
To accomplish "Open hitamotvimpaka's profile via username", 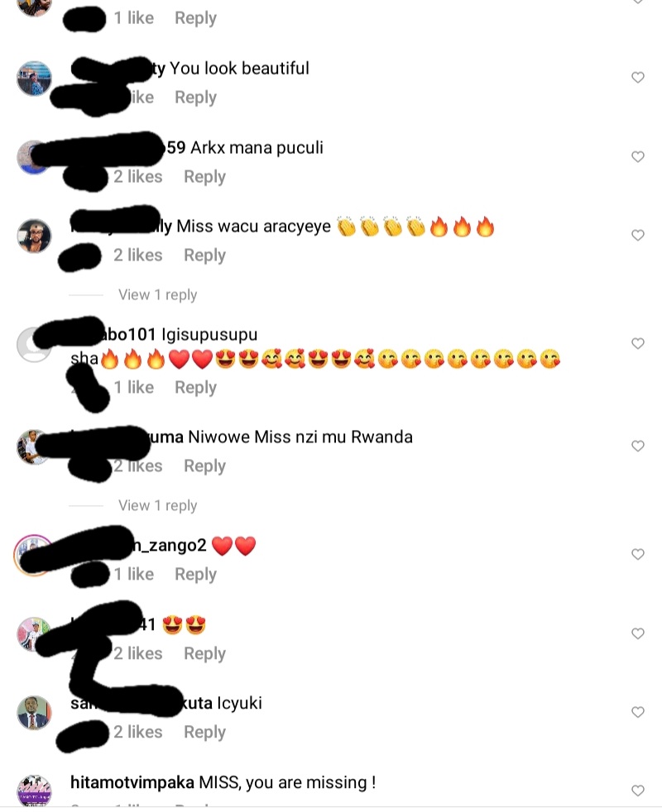I will (132, 782).
